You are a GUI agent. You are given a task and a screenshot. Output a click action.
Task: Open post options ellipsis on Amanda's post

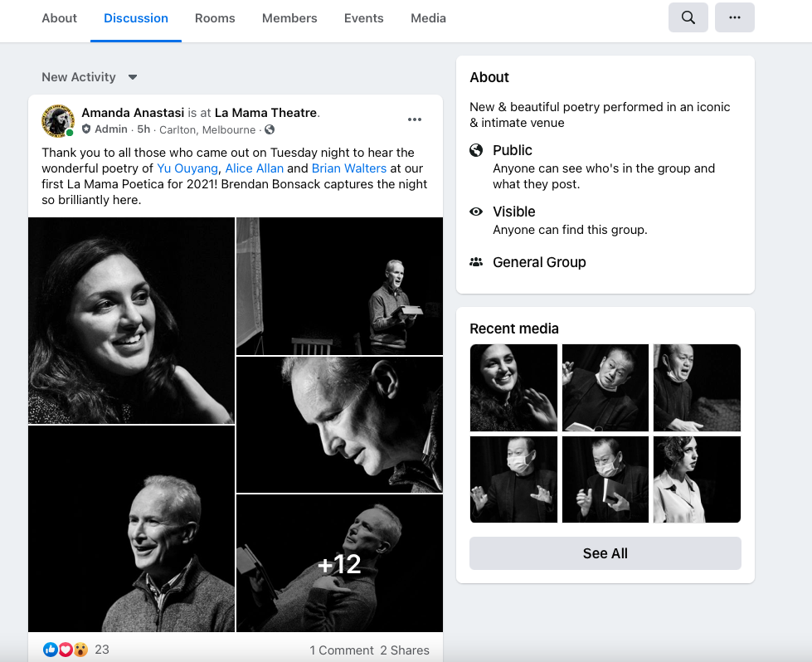(414, 119)
